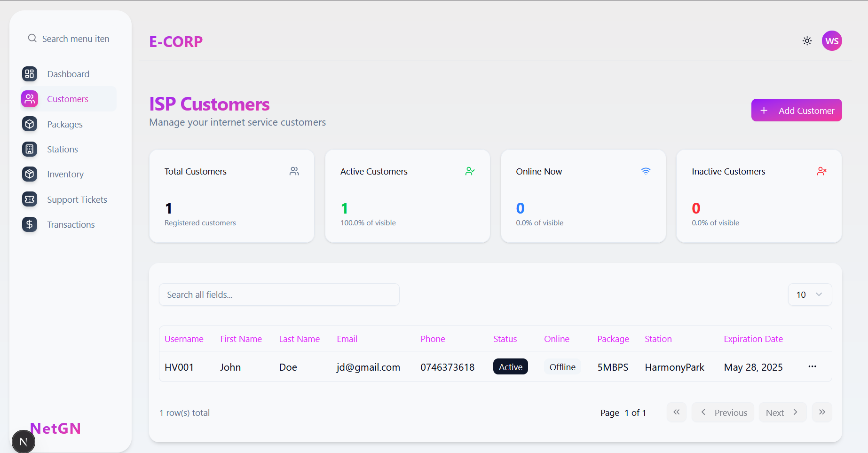
Task: Sort table by Expiration Date column
Action: [753, 339]
